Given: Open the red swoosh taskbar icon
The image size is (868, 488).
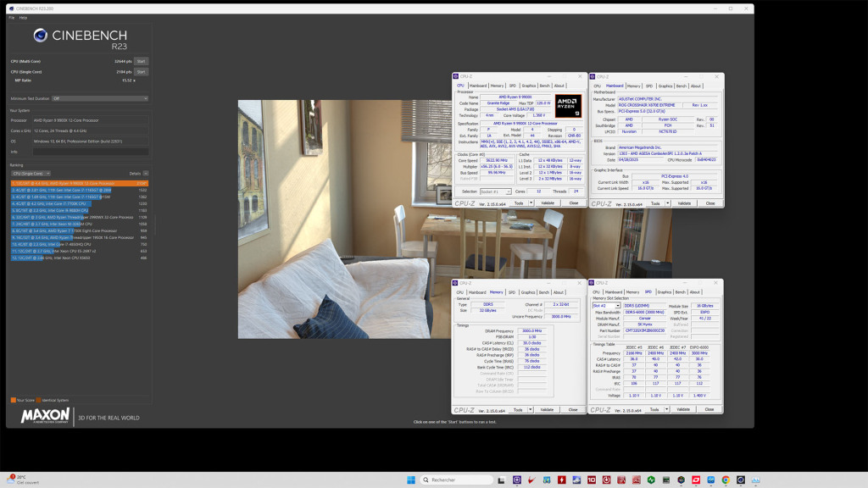Looking at the screenshot, I should pyautogui.click(x=531, y=480).
